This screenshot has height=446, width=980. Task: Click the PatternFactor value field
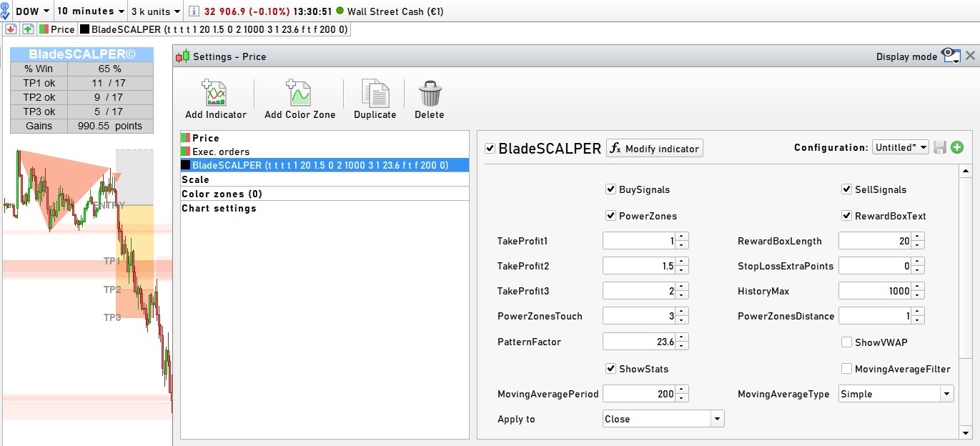(x=639, y=342)
